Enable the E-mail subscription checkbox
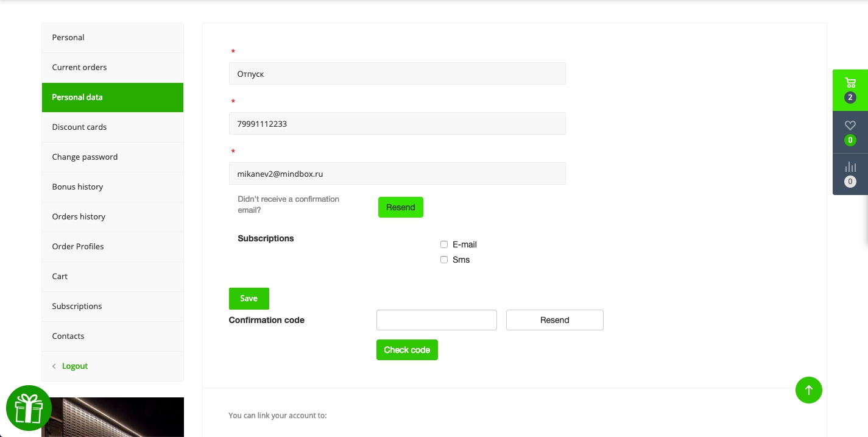Screen dimensions: 868x437 (444, 244)
